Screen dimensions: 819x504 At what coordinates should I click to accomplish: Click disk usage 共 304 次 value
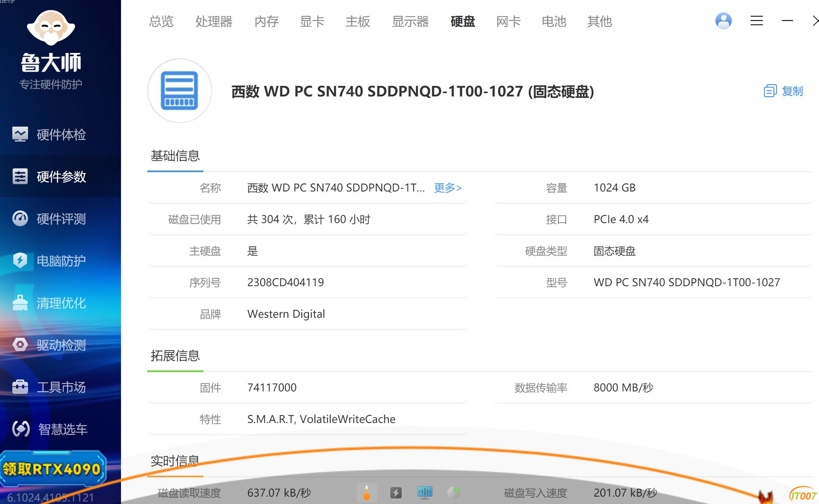point(309,219)
